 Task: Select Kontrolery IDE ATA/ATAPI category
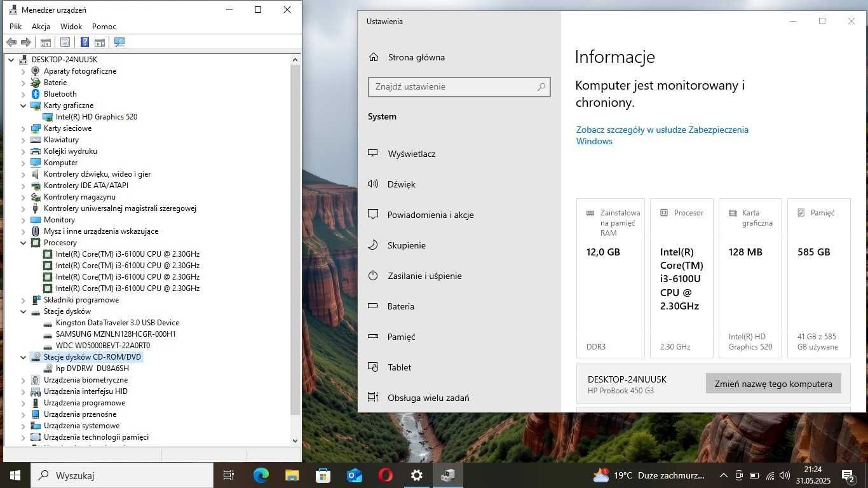click(x=86, y=186)
